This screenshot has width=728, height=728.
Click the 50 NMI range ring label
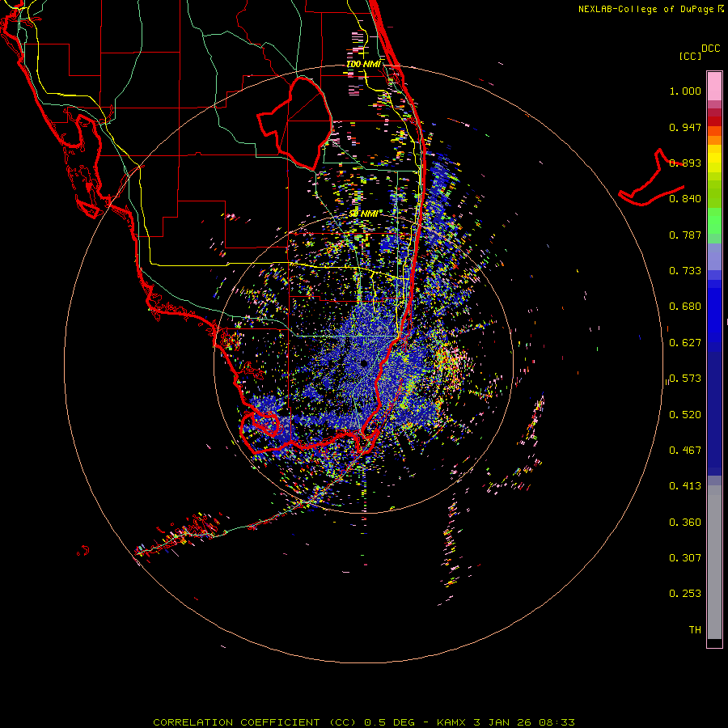point(363,214)
